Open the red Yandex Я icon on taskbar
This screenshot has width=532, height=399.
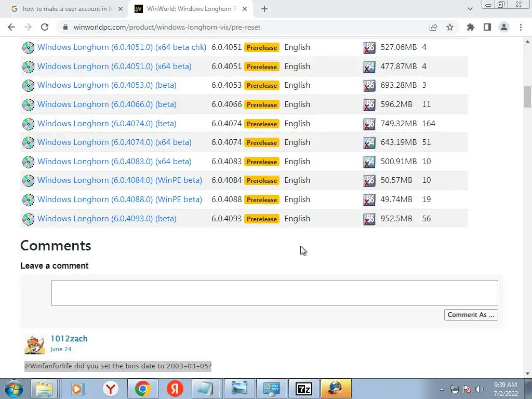point(175,389)
